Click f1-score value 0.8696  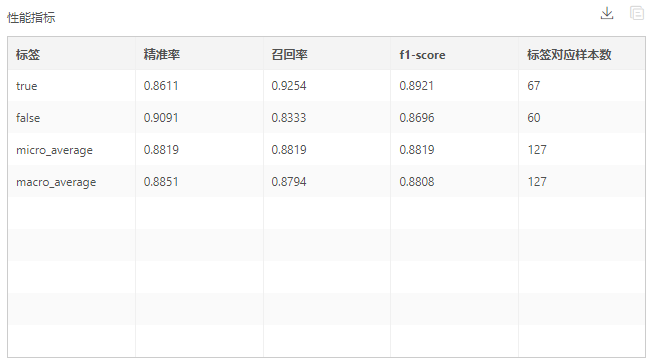(x=417, y=118)
